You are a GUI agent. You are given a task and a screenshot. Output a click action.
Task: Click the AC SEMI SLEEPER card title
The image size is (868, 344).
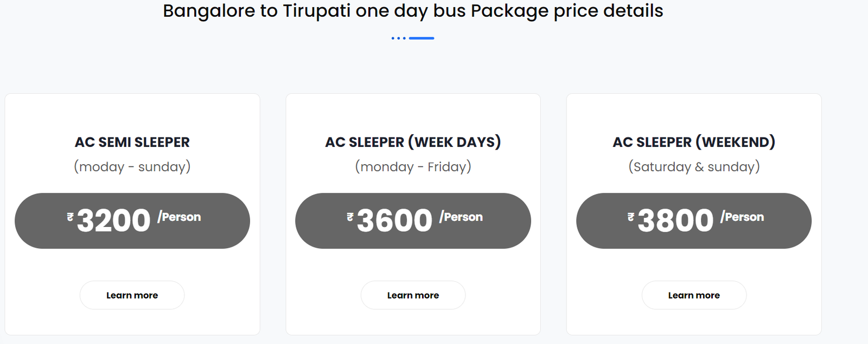click(132, 142)
